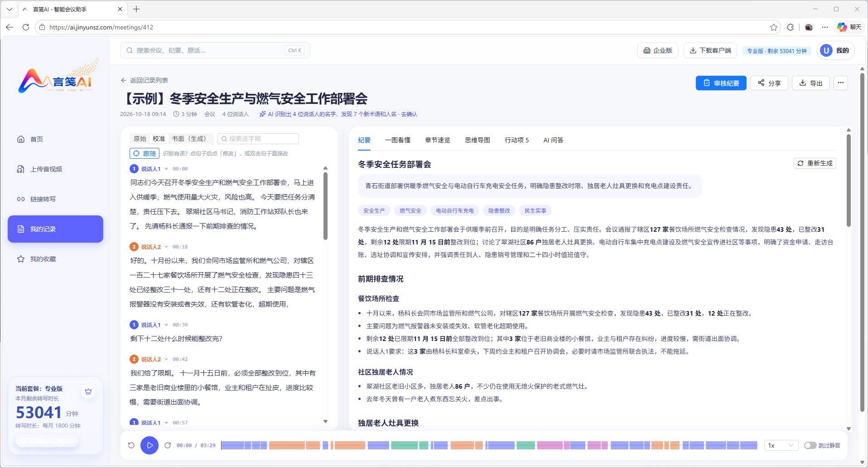
Task: Open the browser extensions puzzle icon
Action: coord(791,27)
